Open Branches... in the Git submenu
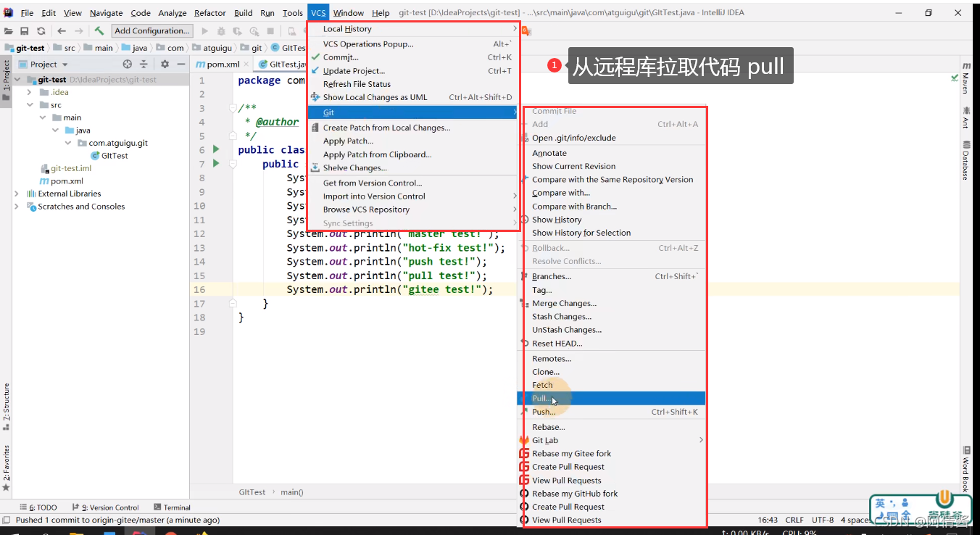This screenshot has width=980, height=535. click(x=612, y=276)
